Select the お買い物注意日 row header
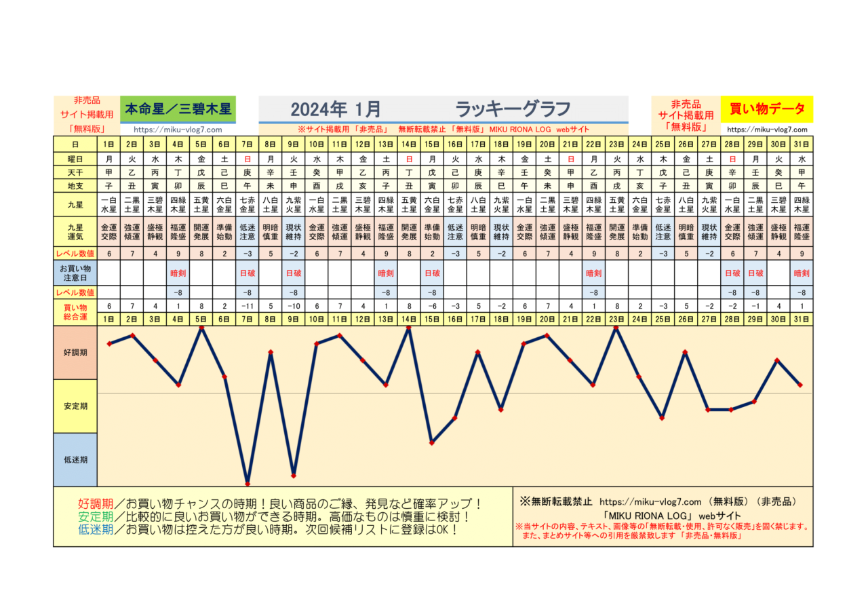The image size is (868, 614). pyautogui.click(x=75, y=273)
